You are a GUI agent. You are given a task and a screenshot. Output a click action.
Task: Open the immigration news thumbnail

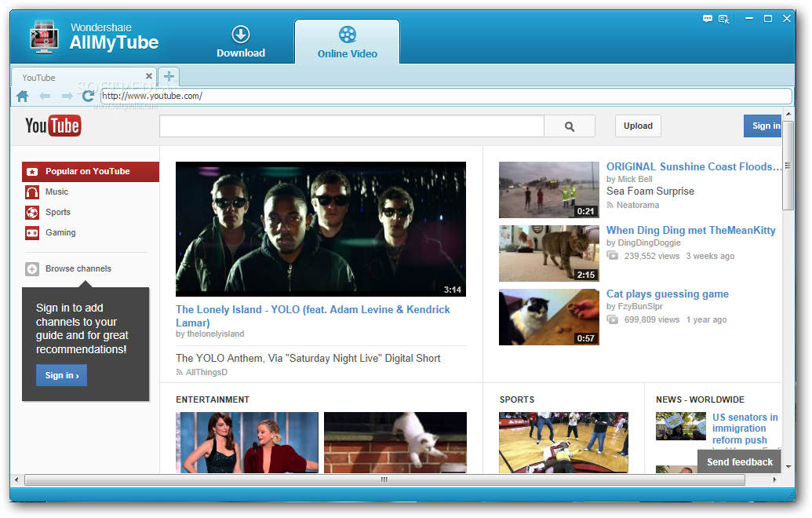pyautogui.click(x=680, y=426)
